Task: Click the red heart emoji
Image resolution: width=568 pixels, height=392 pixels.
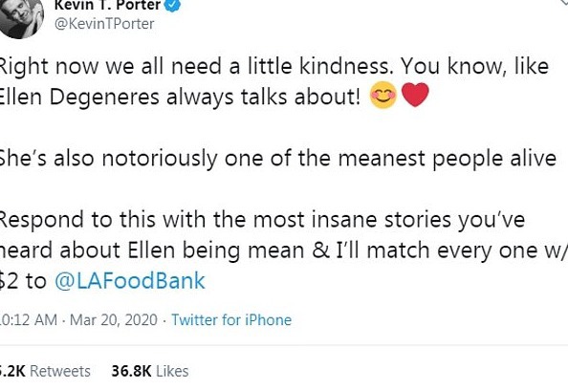Action: click(415, 95)
